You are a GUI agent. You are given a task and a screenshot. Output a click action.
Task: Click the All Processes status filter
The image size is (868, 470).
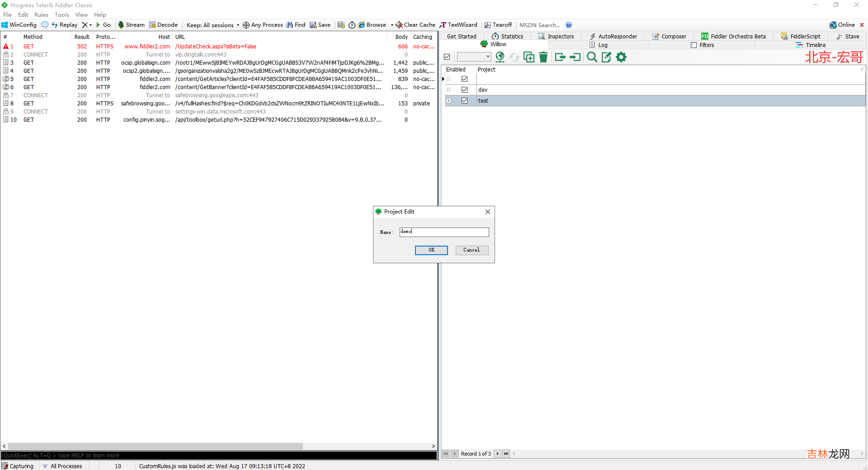(x=62, y=466)
